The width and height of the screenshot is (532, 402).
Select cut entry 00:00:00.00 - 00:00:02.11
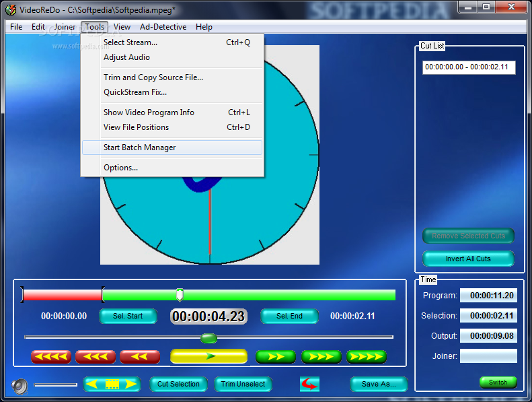(x=469, y=67)
